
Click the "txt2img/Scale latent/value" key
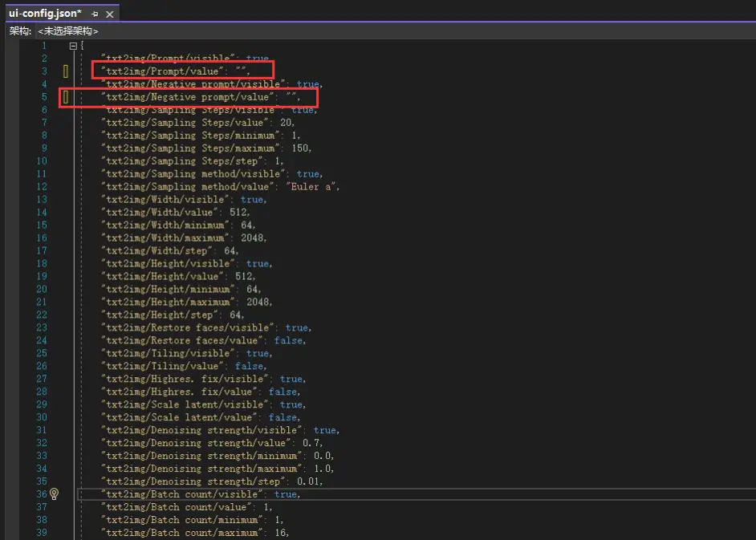(179, 417)
